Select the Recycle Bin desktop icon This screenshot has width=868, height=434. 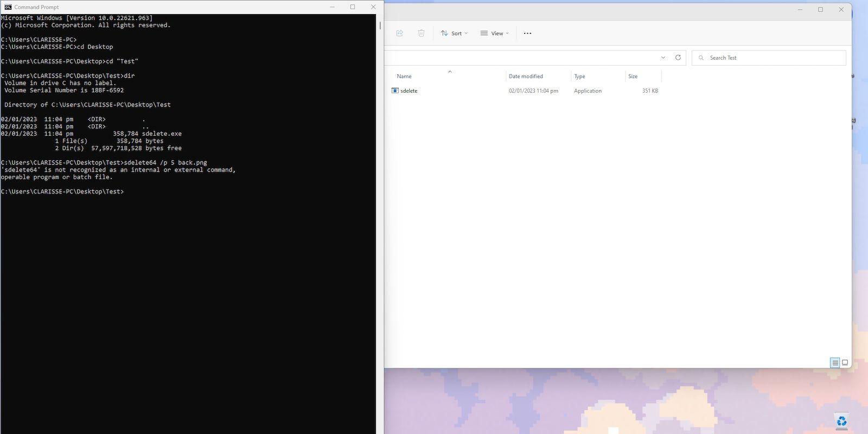coord(841,421)
